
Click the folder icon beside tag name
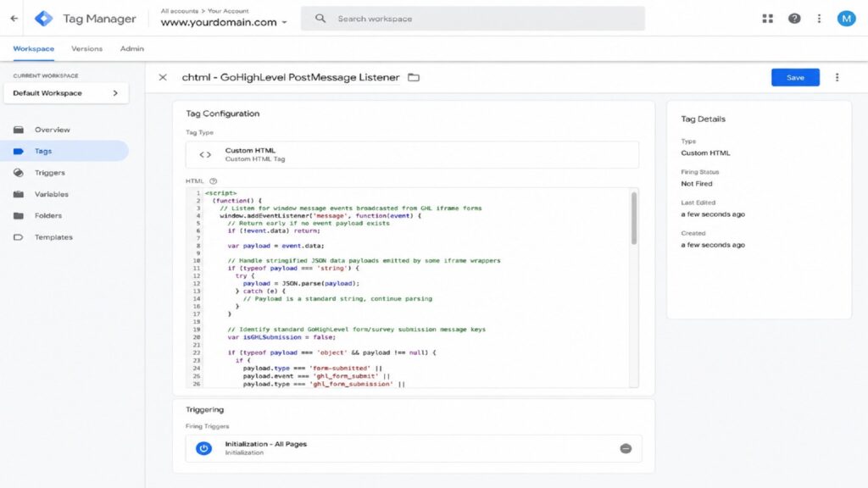(x=414, y=77)
